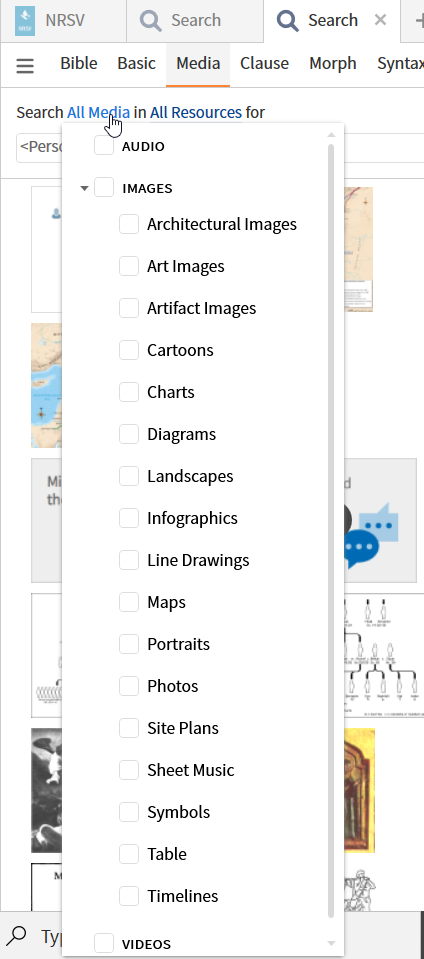
Task: Click the magnifier icon on active Search tab
Action: coord(288,20)
